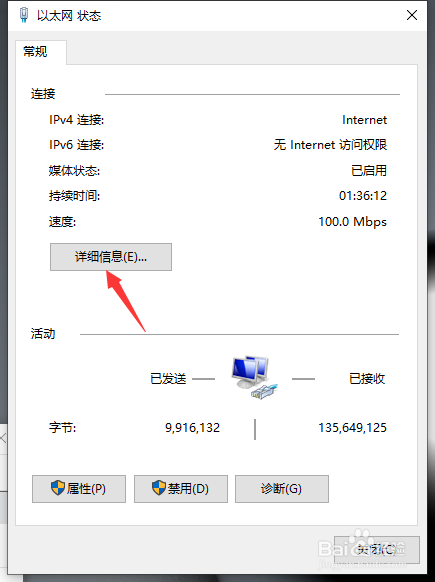Click the 连接 section heading
The width and height of the screenshot is (435, 582).
(43, 94)
